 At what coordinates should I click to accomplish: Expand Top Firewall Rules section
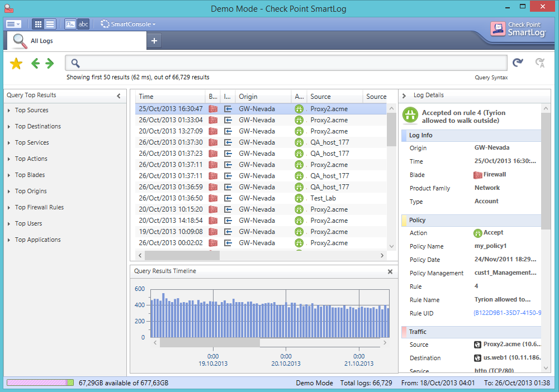click(x=39, y=208)
